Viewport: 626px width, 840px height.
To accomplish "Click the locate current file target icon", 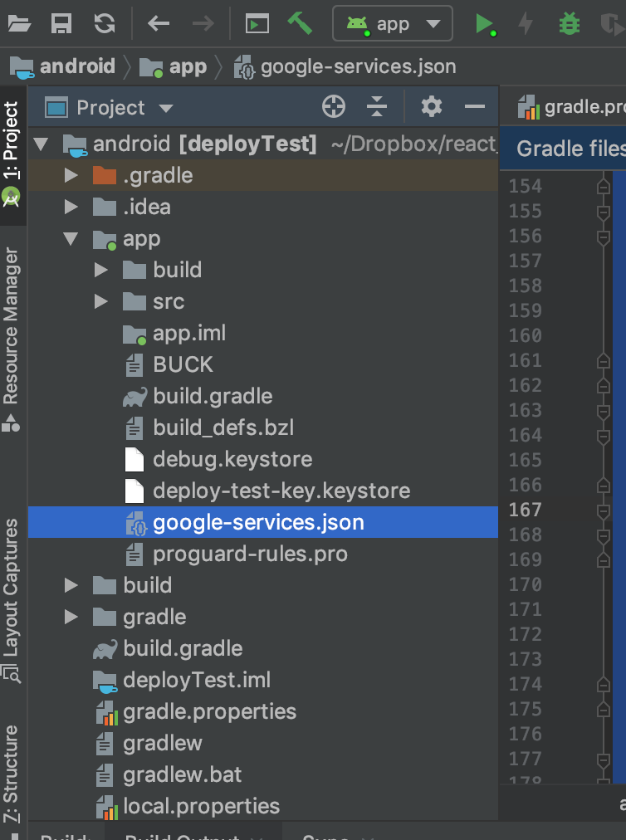I will pos(334,106).
